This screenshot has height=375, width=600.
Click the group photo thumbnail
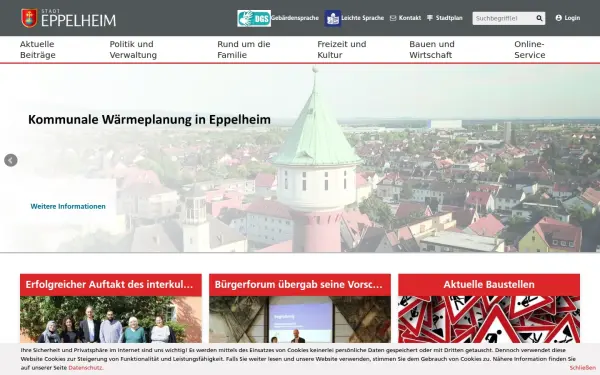tap(111, 319)
